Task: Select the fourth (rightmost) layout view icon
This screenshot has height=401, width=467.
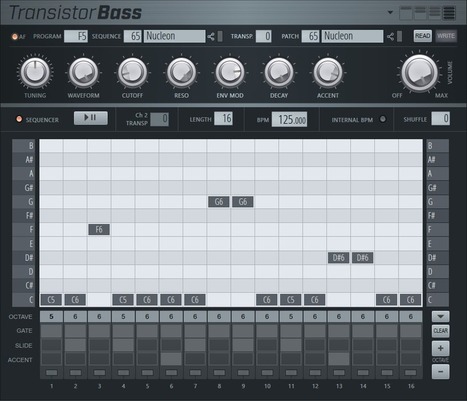Action: click(x=449, y=13)
